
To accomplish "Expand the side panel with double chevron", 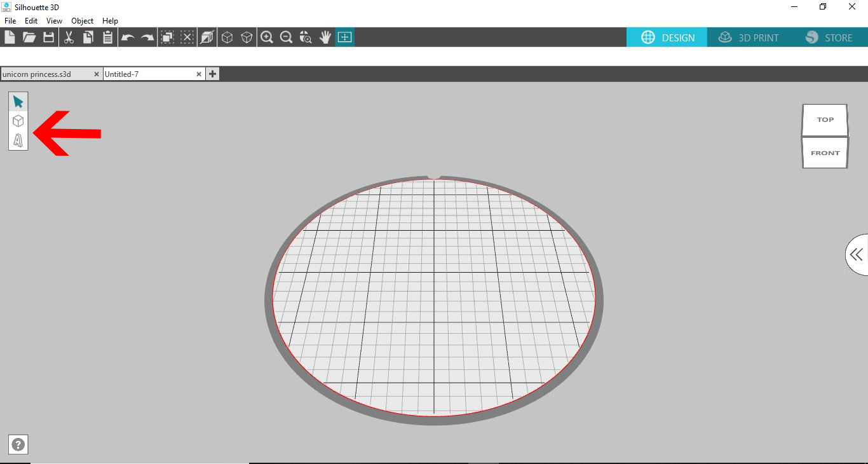I will tap(857, 255).
